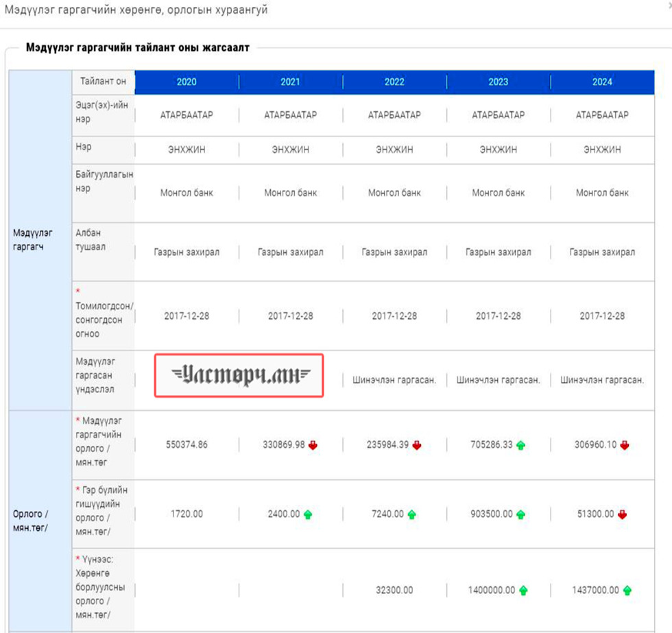Click the green up arrow beside 1400000.00
This screenshot has width=672, height=633.
point(523,590)
